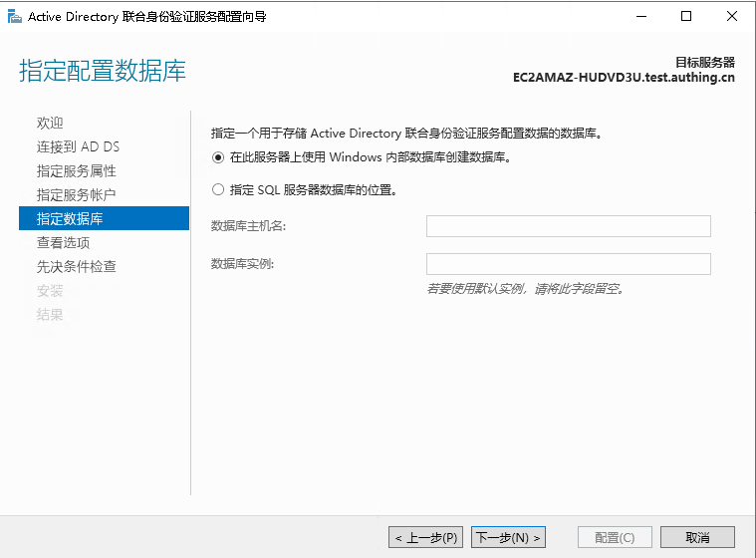The width and height of the screenshot is (756, 558).
Task: Close the configuration wizard window
Action: tap(732, 16)
